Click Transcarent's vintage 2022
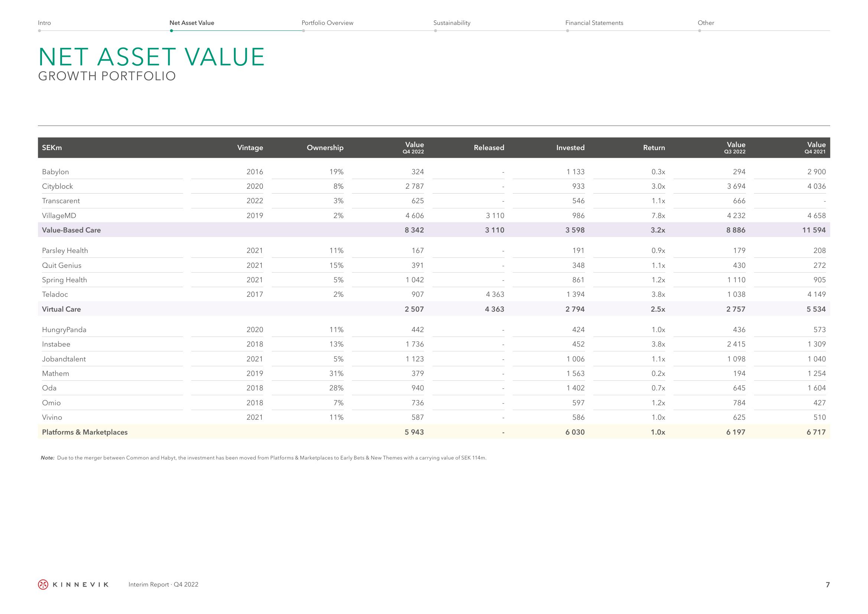 [255, 201]
